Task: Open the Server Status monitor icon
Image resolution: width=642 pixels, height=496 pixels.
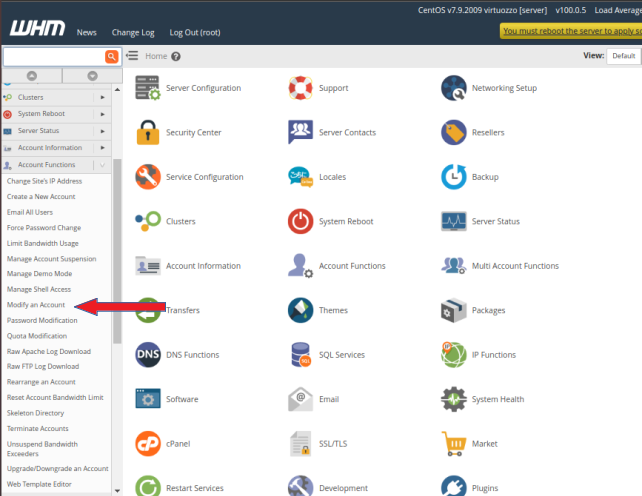Action: 454,221
